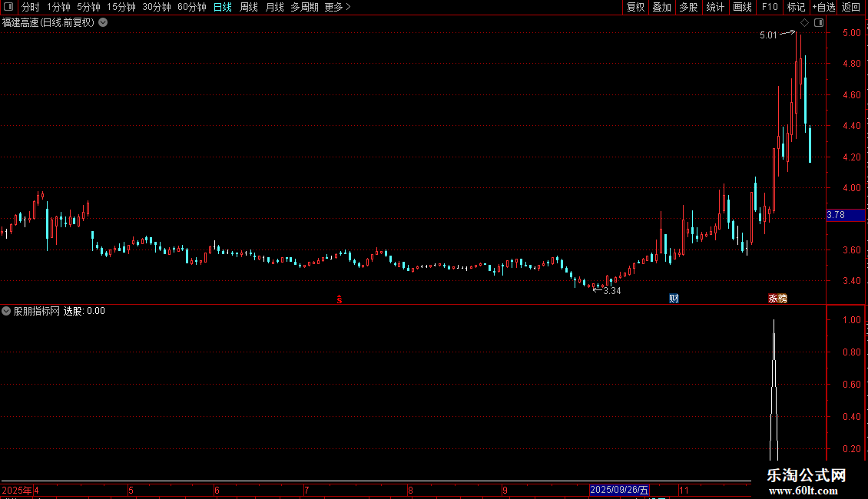This screenshot has height=499, width=868.
Task: Switch to 周线 weekly tab
Action: (x=249, y=7)
